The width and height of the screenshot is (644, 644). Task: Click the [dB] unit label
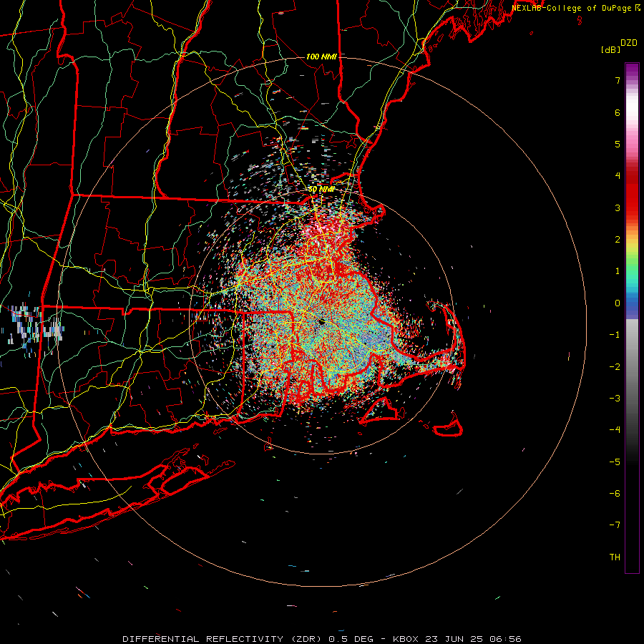[610, 49]
